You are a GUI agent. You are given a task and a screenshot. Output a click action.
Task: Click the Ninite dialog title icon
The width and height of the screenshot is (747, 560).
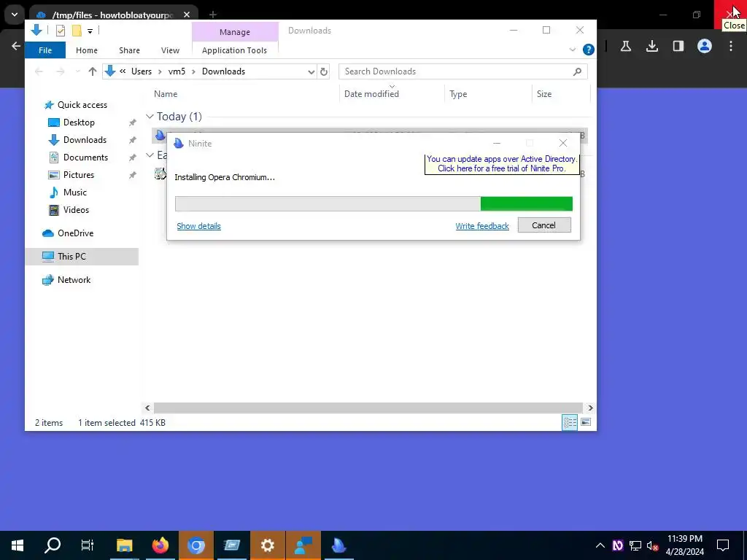pos(179,144)
